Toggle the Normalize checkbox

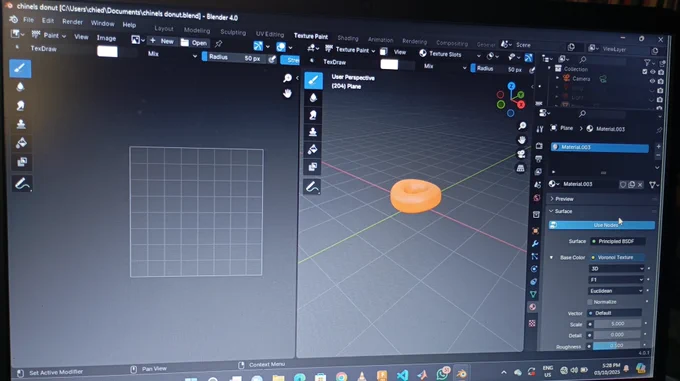click(x=590, y=302)
